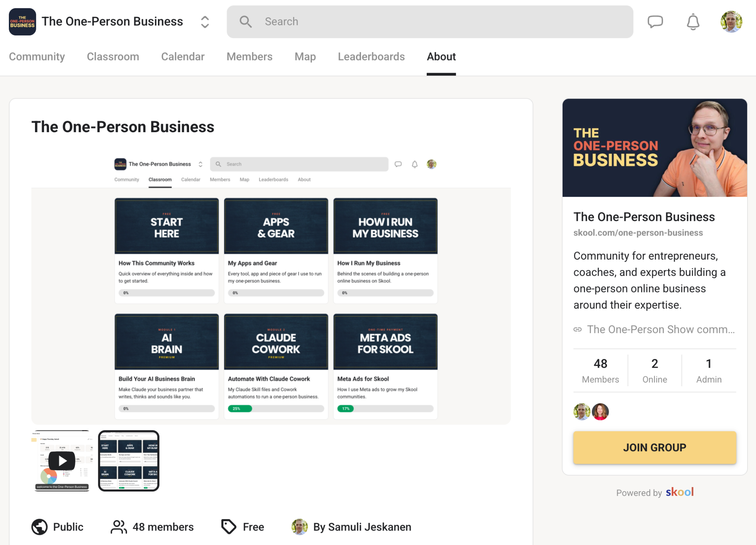
Task: Click the Free price tag icon
Action: coord(229,527)
